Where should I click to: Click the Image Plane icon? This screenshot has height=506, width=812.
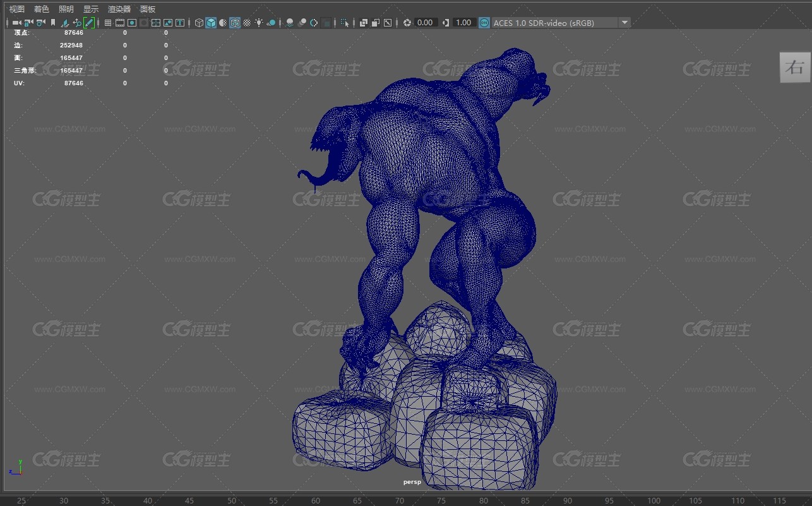pos(65,23)
